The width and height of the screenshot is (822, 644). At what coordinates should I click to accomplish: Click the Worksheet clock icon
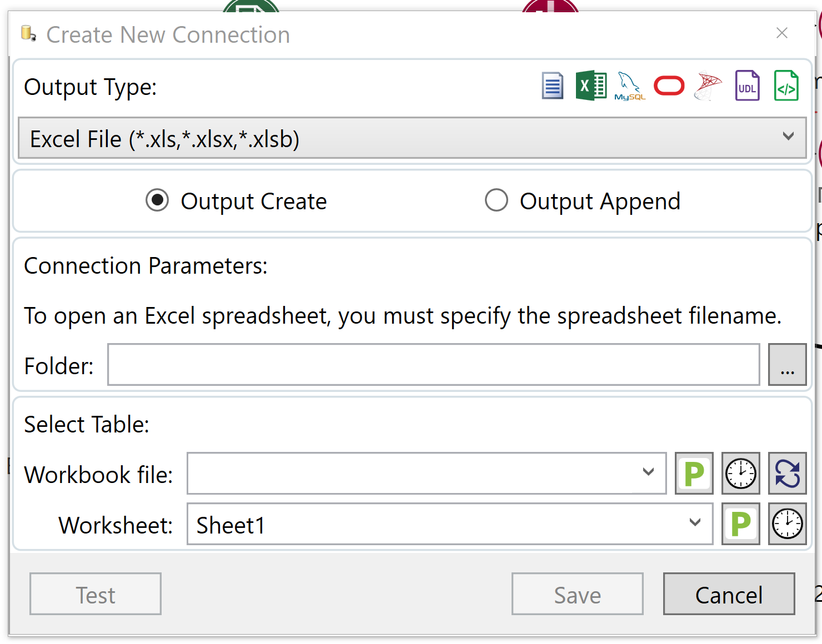787,524
